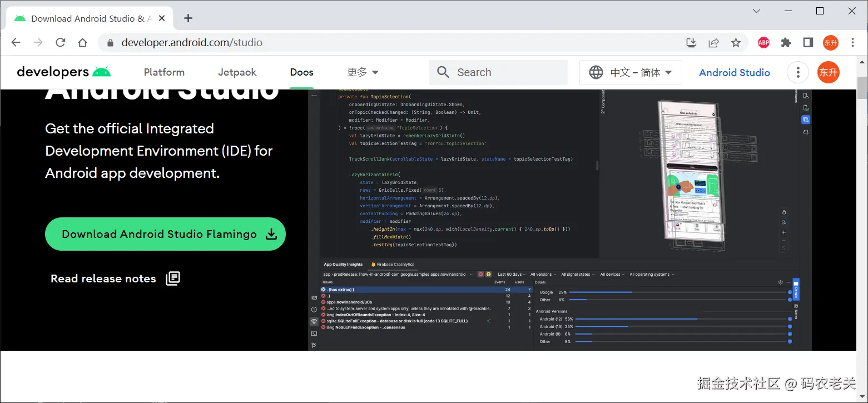The image size is (868, 403).
Task: Open the tab search chevron in the title bar
Action: [756, 11]
